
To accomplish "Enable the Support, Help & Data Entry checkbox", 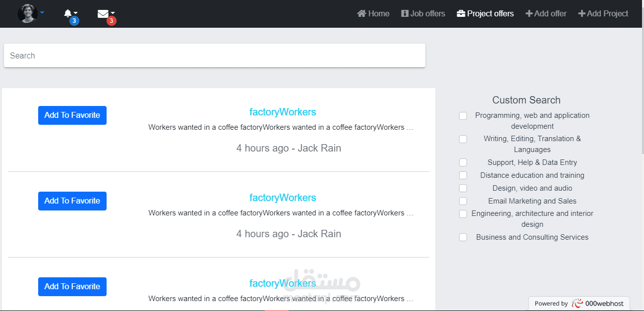I will [463, 162].
